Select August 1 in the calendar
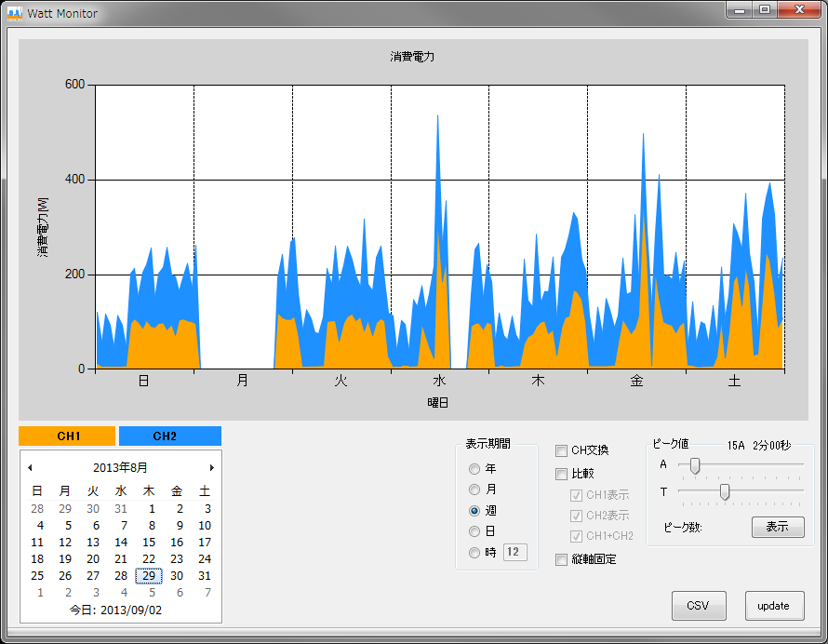 pyautogui.click(x=152, y=509)
